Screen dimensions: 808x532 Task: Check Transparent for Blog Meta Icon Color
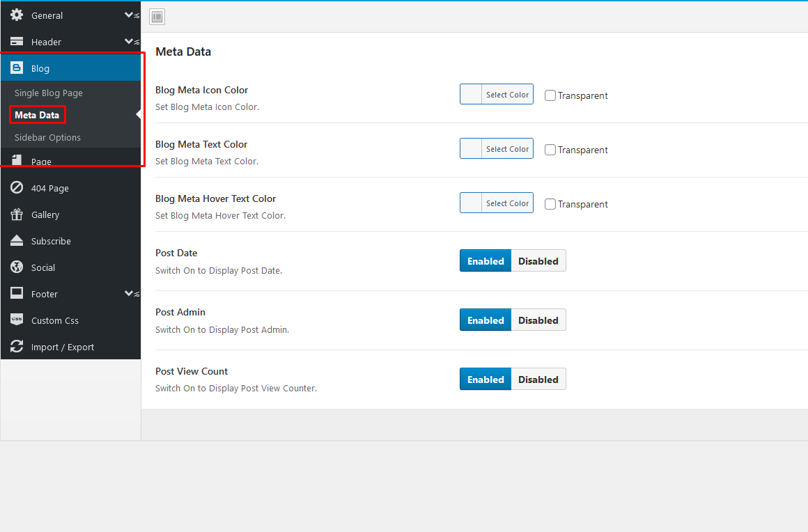pos(550,95)
